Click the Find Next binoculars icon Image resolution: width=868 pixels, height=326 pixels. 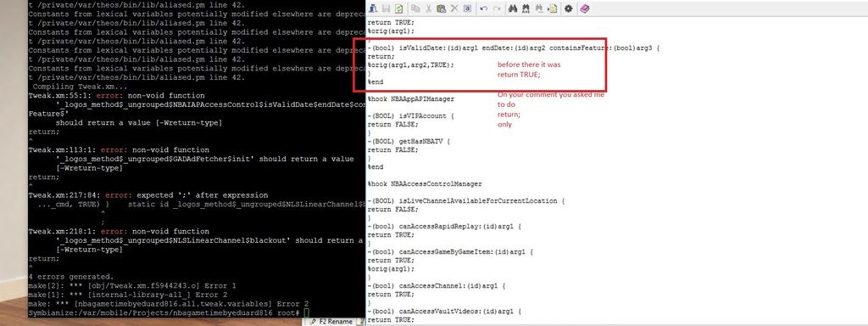tap(539, 8)
